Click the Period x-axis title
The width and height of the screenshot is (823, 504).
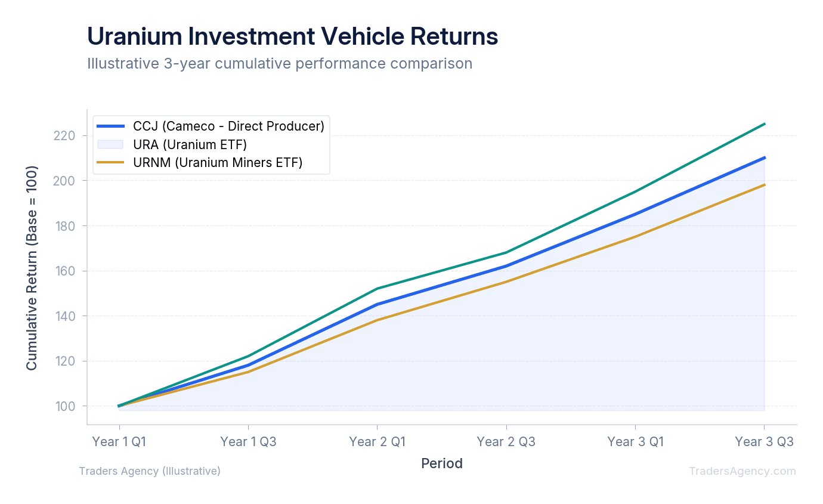442,463
